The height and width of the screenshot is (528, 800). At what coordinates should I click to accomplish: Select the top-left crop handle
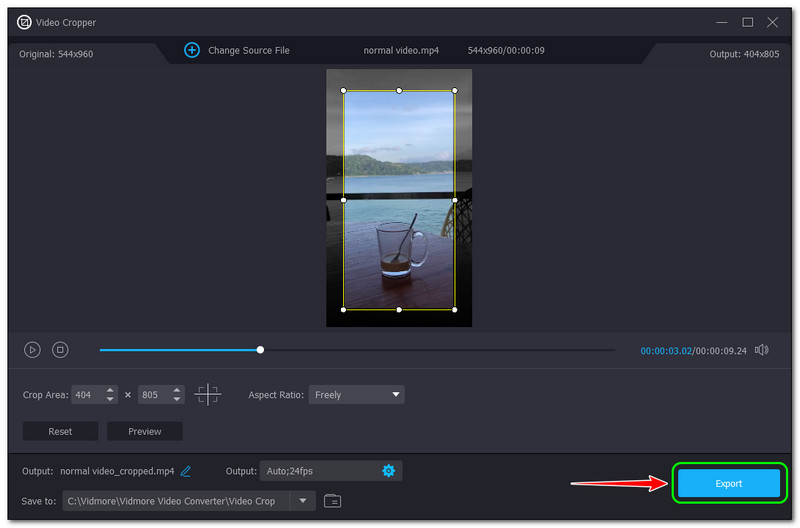point(343,90)
